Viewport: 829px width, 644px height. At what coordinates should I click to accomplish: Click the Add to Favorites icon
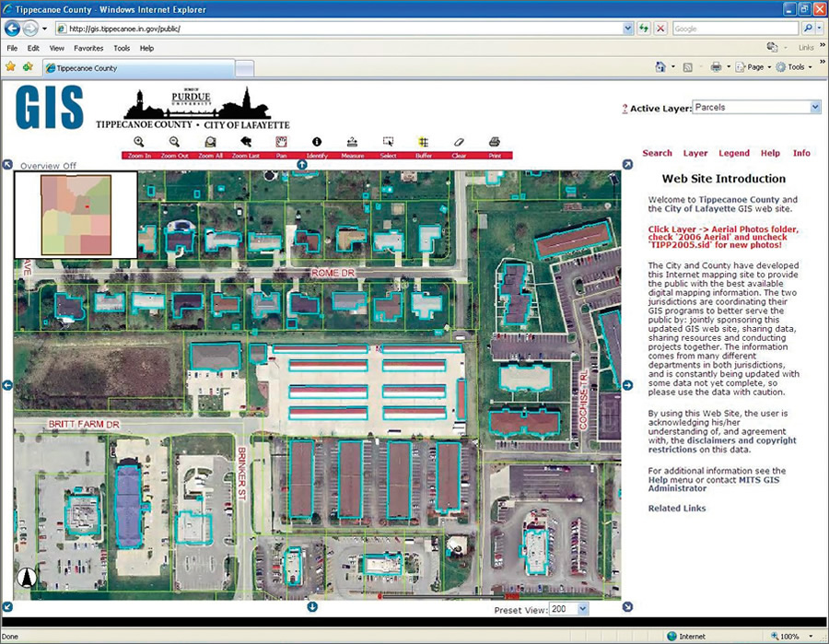[x=28, y=67]
